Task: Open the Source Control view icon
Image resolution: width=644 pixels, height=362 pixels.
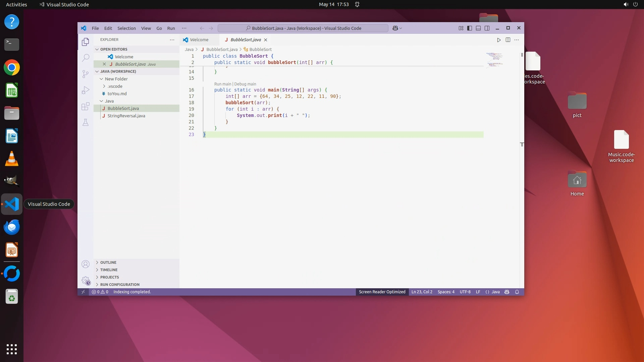Action: (x=86, y=74)
